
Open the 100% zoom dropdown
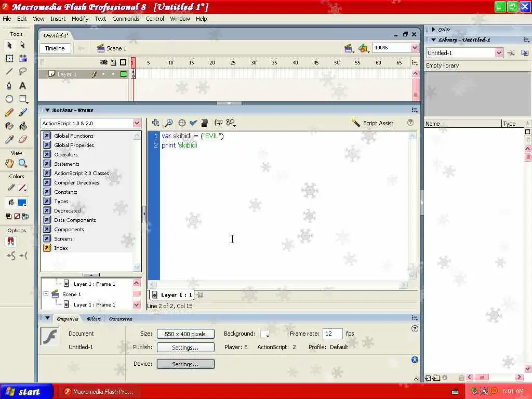pos(415,48)
